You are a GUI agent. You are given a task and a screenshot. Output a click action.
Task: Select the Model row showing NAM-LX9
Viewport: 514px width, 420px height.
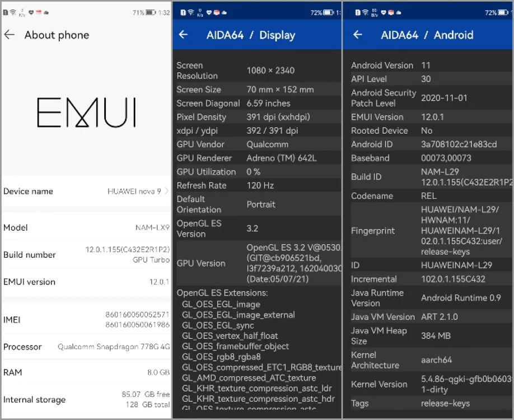(86, 227)
